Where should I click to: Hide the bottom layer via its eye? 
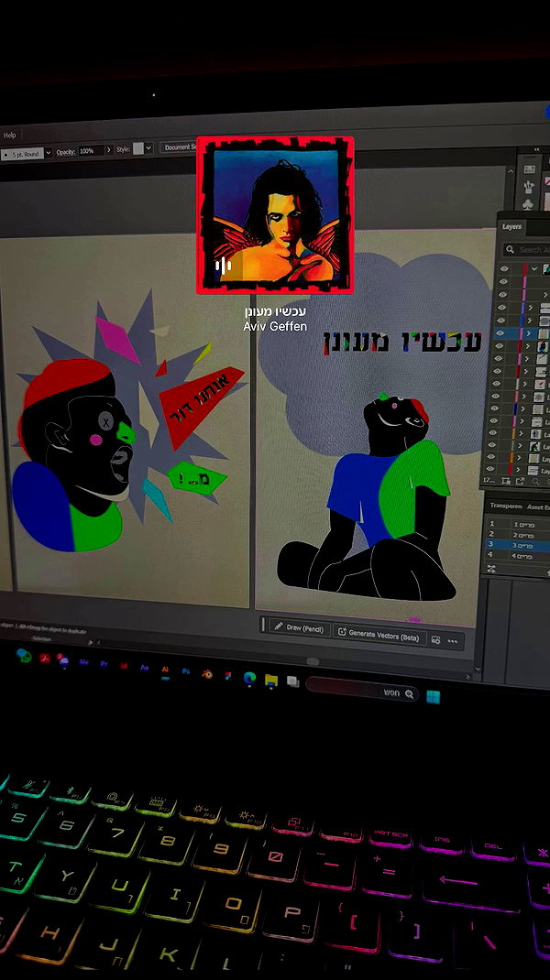point(491,469)
